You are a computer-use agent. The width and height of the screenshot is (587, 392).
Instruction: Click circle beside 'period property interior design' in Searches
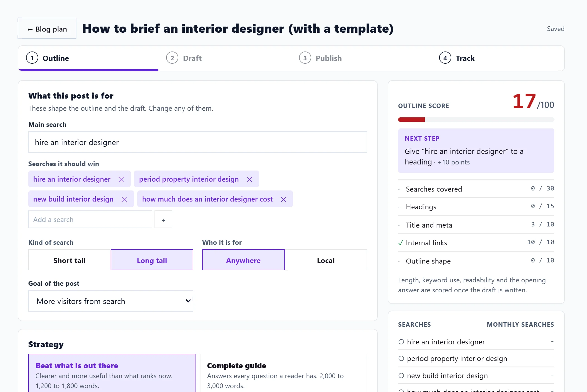point(401,358)
